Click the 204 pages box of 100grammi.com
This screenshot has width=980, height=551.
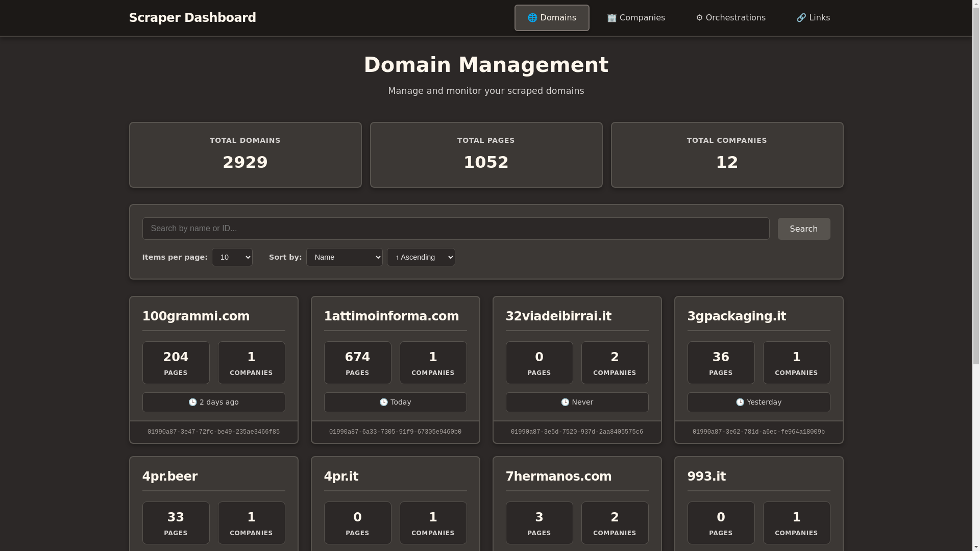click(x=176, y=363)
